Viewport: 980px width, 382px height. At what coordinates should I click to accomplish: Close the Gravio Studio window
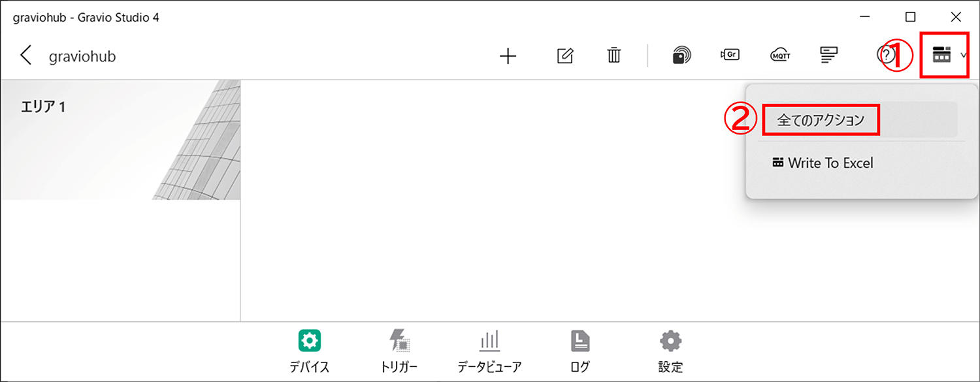(956, 17)
